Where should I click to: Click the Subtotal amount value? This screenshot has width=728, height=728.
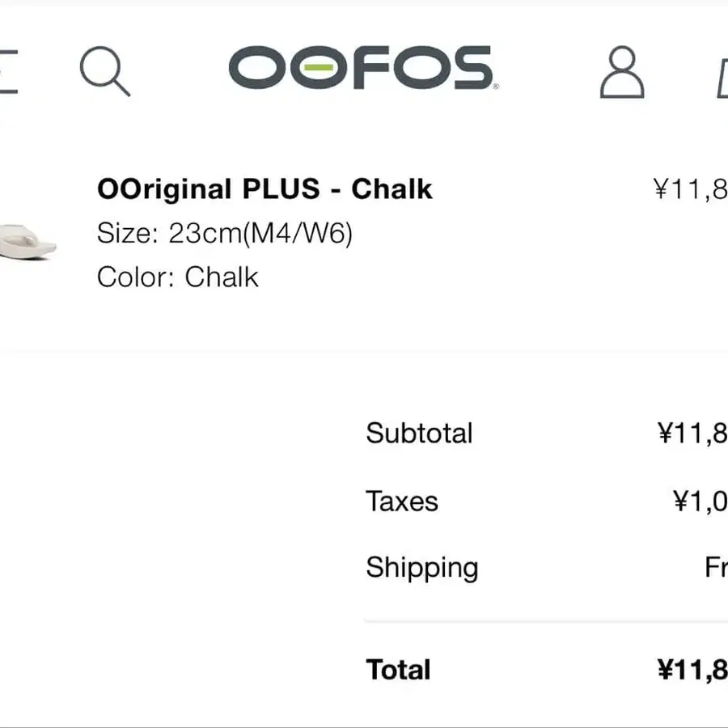[692, 434]
